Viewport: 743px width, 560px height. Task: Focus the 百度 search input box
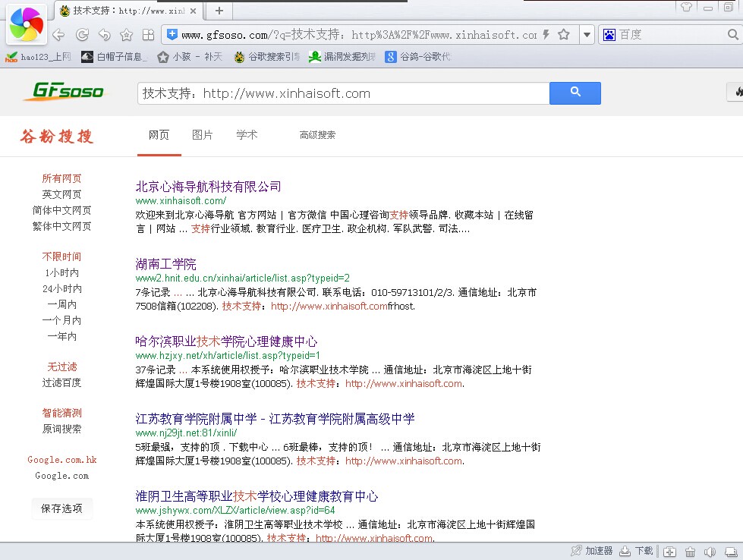pyautogui.click(x=671, y=35)
